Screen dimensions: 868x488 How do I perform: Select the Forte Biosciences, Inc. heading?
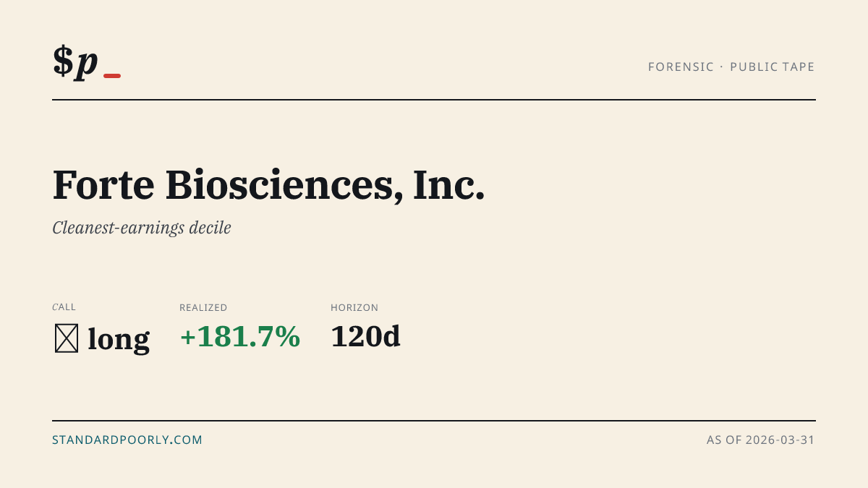tap(268, 185)
